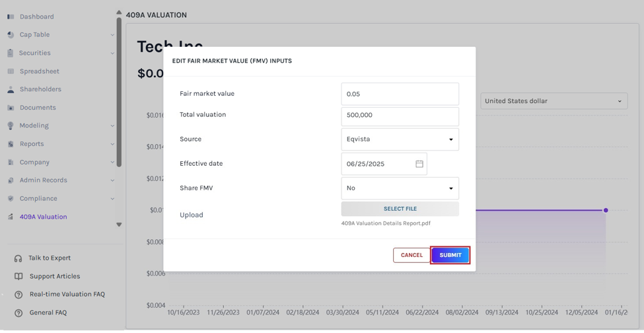Open the Support Articles link
The width and height of the screenshot is (644, 333).
point(55,276)
